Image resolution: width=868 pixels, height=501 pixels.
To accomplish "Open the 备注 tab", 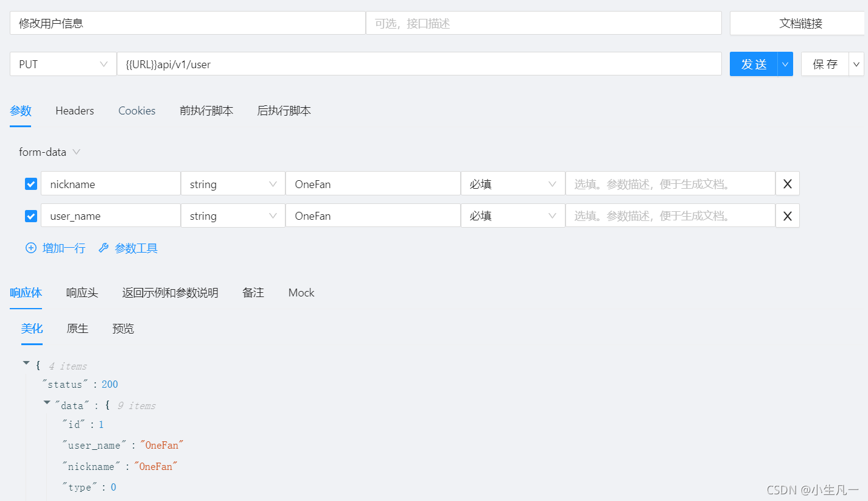I will 253,293.
